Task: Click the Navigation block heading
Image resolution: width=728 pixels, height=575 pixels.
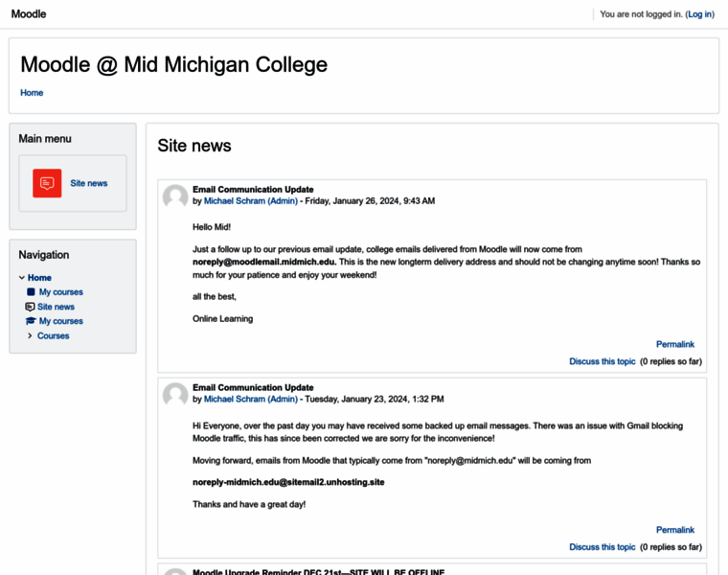Action: (x=44, y=255)
